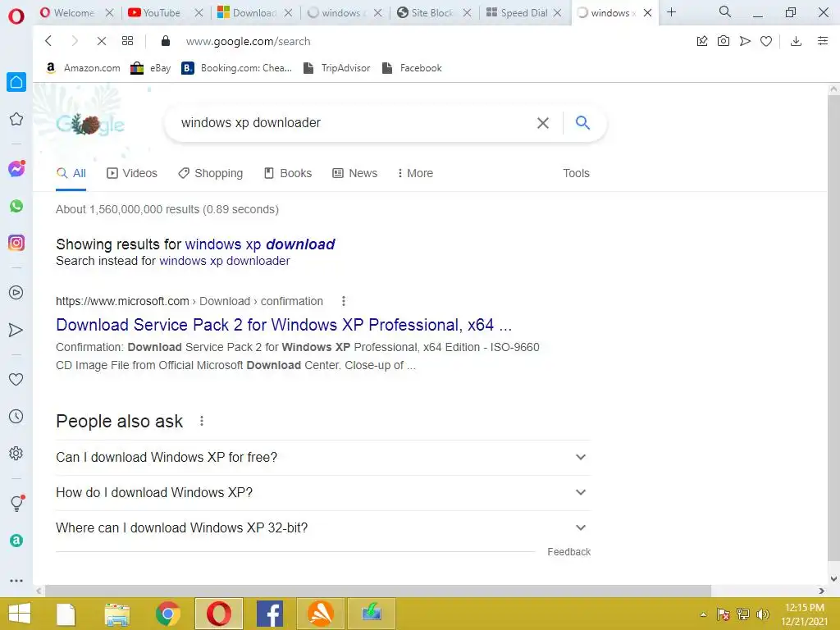The image size is (840, 630).
Task: Click the vertical scrollbar down arrow
Action: click(833, 578)
